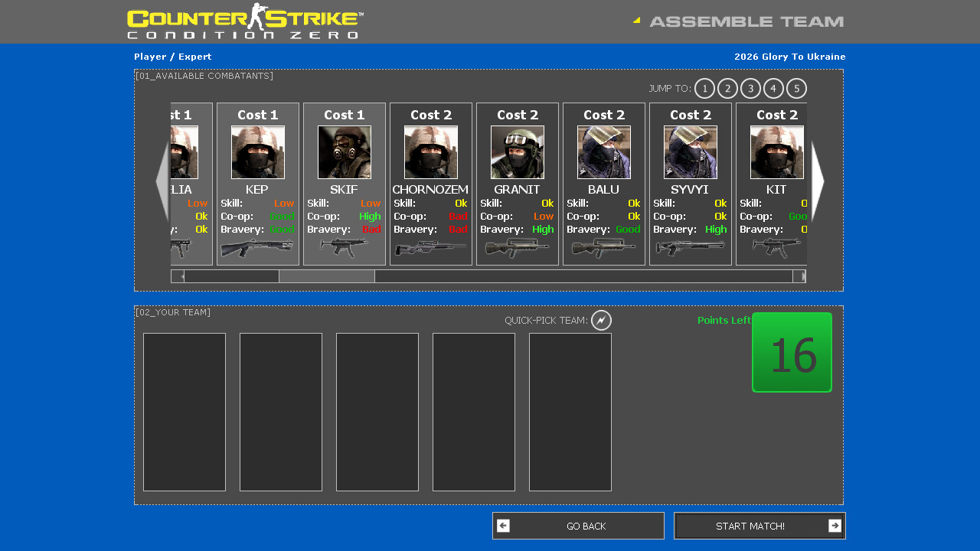Click the middle empty team slot
The image size is (980, 551).
(377, 412)
